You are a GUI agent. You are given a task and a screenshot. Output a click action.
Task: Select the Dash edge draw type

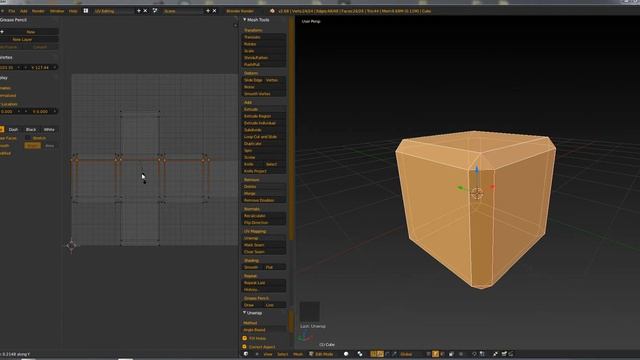13,129
